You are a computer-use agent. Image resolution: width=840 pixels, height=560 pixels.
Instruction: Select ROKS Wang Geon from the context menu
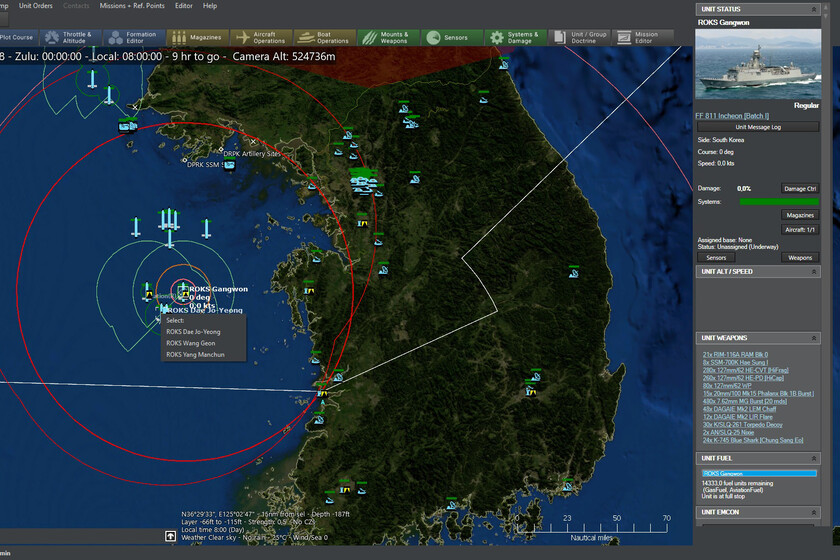[191, 343]
